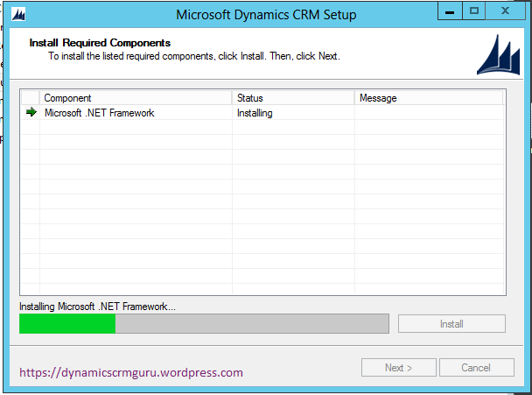532x395 pixels.
Task: Click the gray unfilled part of progress bar
Action: coord(252,323)
